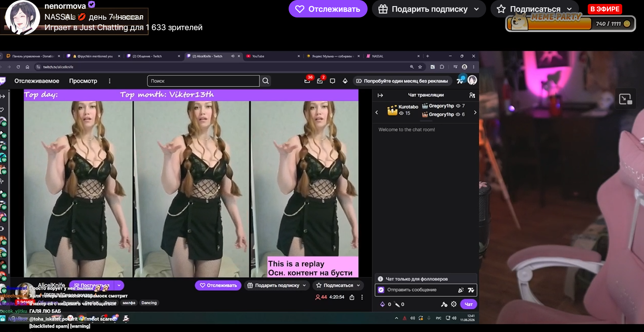Click the nenormova channel name
Image resolution: width=644 pixels, height=332 pixels.
pos(65,6)
